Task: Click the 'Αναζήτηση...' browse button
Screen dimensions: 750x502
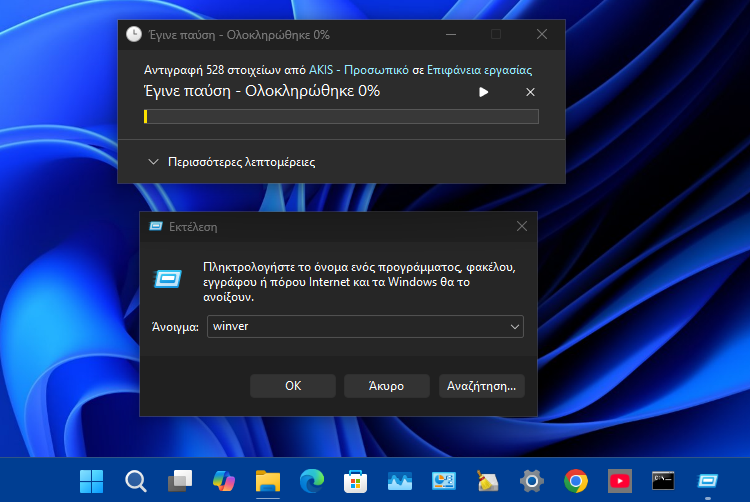Action: coord(481,385)
